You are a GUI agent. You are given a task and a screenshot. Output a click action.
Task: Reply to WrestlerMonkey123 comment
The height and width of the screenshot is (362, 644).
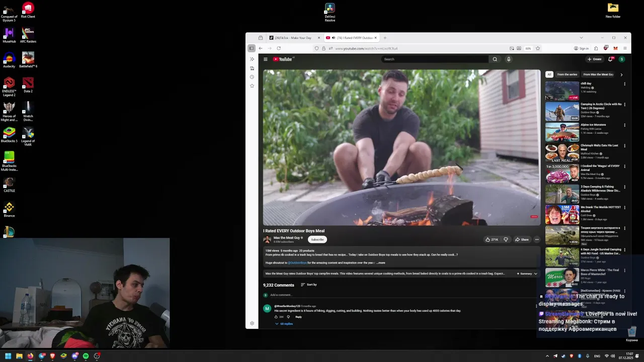click(298, 317)
